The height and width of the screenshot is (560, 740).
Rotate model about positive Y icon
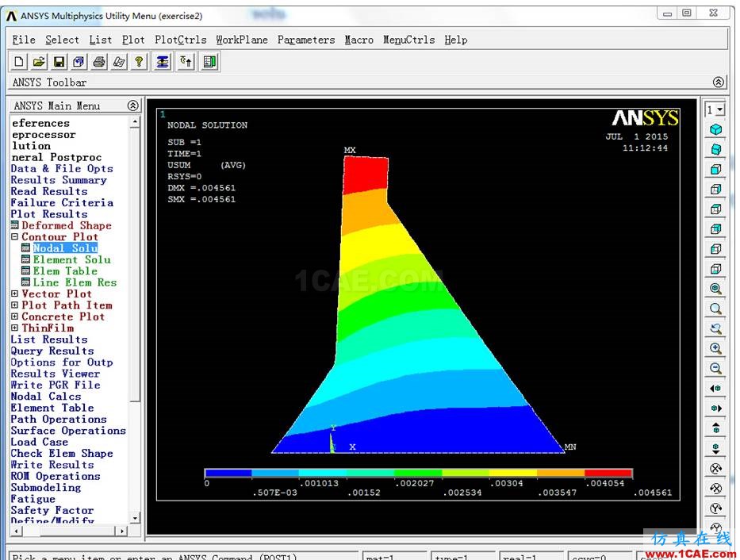(x=716, y=508)
